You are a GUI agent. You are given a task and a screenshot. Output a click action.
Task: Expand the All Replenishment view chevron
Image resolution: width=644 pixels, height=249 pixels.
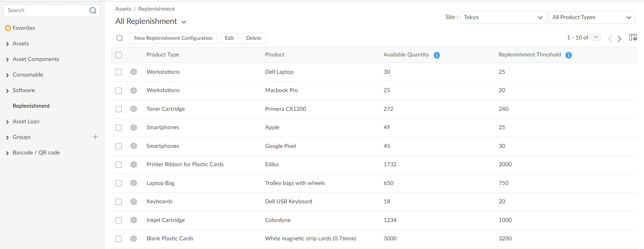(x=184, y=22)
